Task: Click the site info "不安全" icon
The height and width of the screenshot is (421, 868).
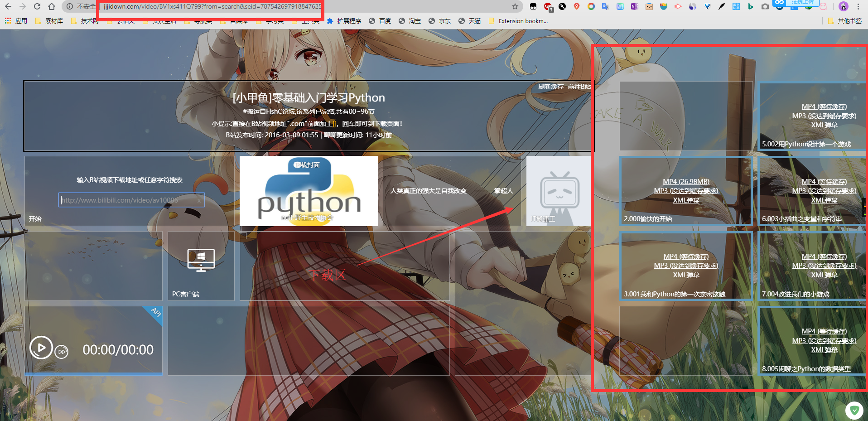Action: [x=70, y=7]
